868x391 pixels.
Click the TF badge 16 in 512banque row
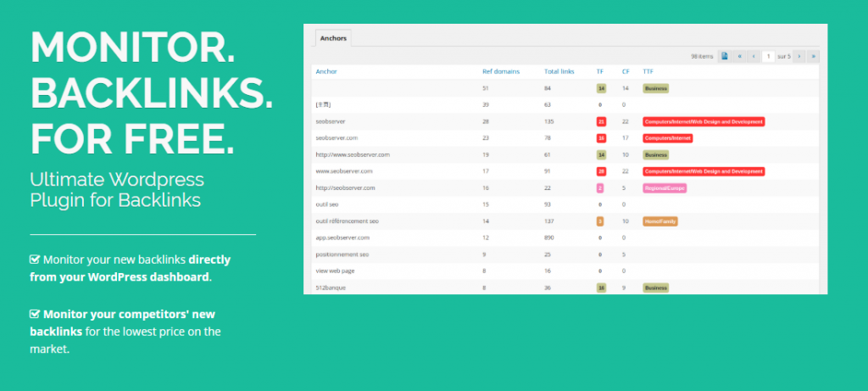600,288
